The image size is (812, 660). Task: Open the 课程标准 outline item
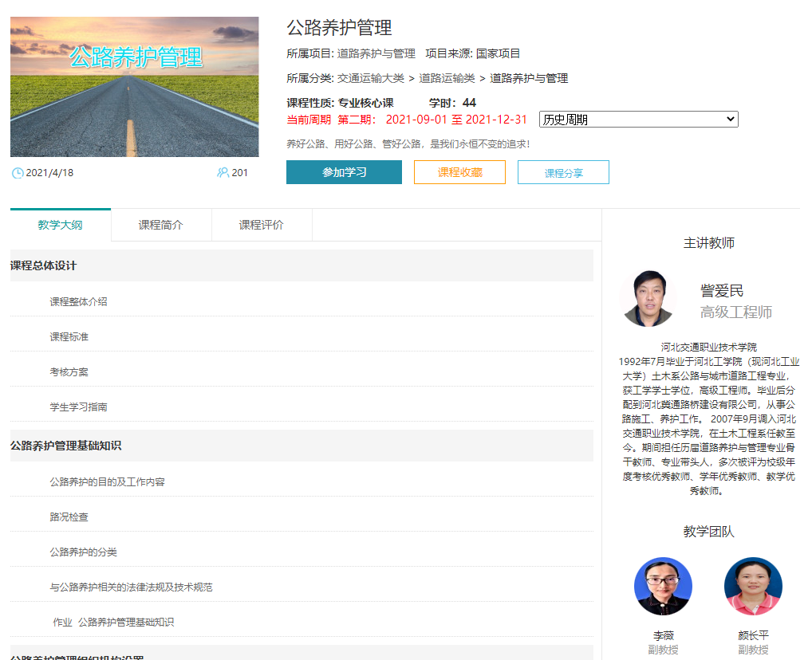click(x=69, y=336)
